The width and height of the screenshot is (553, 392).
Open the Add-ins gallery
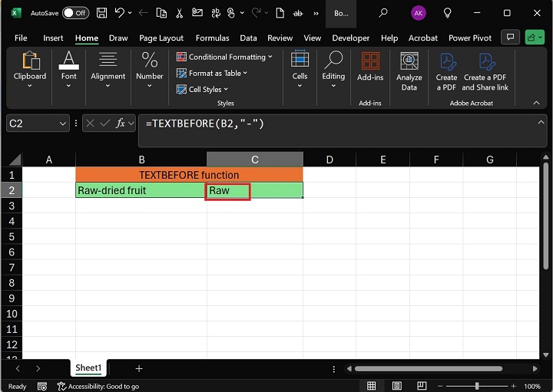370,68
